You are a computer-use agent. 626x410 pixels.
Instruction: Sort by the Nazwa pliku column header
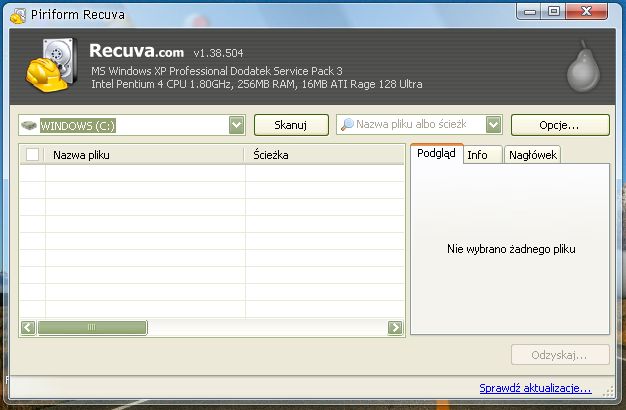coord(144,155)
